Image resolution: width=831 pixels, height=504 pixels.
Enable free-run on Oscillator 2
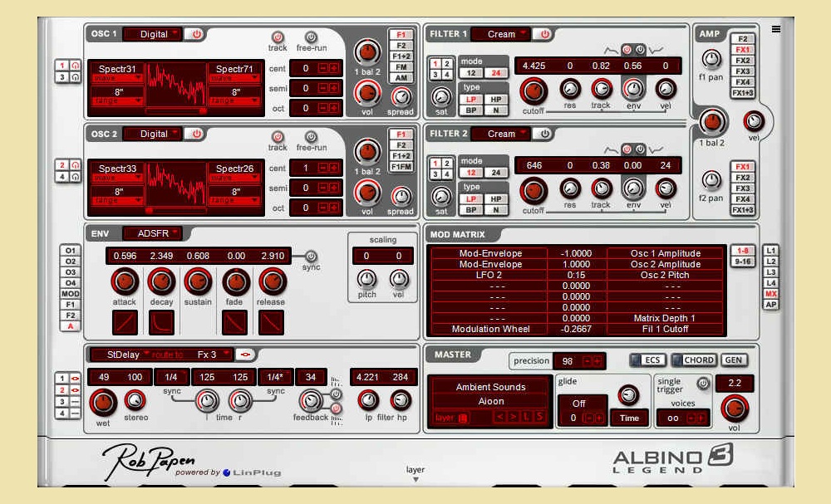tap(312, 136)
